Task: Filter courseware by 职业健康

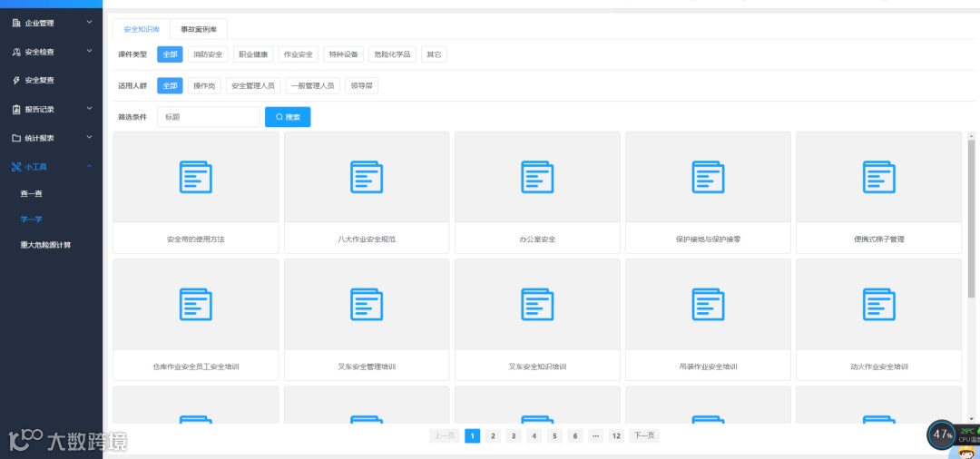Action: (x=253, y=54)
